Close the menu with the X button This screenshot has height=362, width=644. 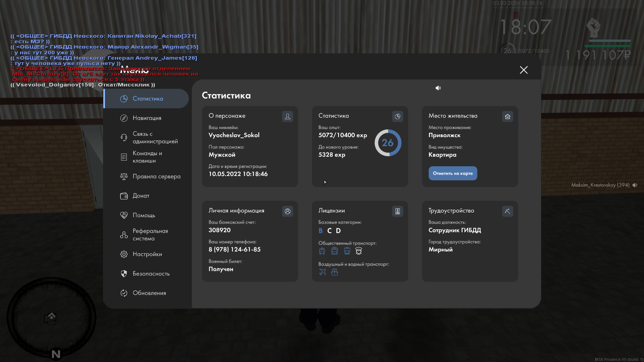[x=524, y=70]
